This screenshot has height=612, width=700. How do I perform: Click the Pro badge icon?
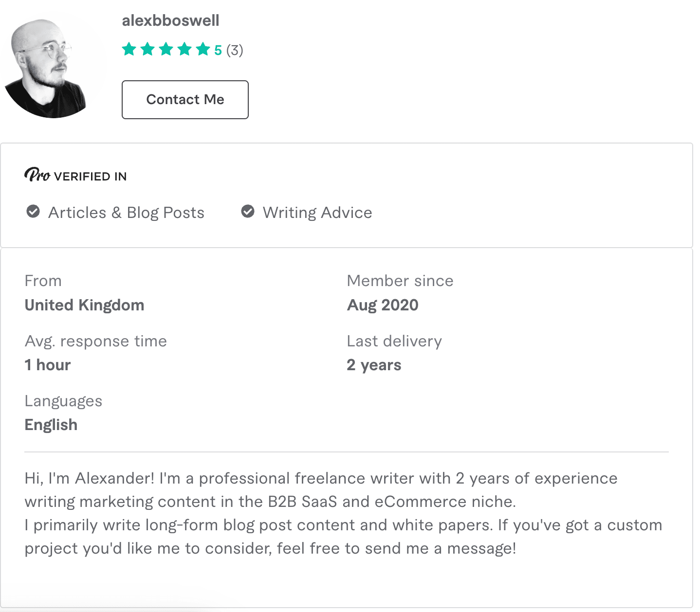pyautogui.click(x=37, y=175)
